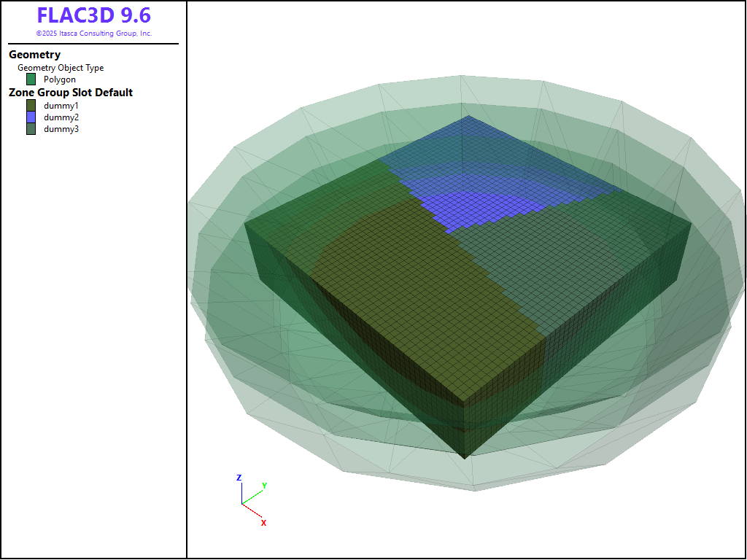Click the green Y axis label

click(x=264, y=485)
